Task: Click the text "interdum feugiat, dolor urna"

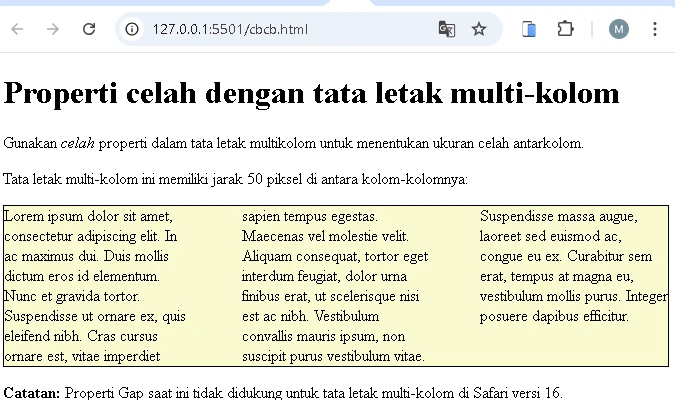Action: [x=325, y=276]
